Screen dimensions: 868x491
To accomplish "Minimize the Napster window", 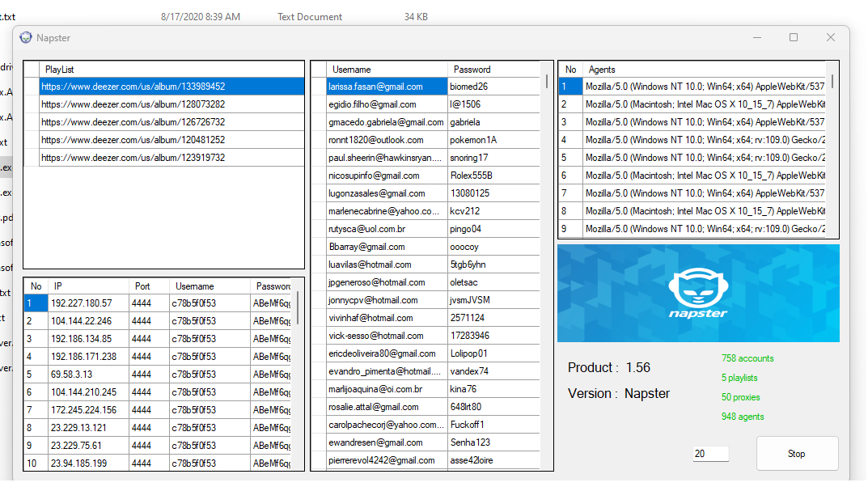I will (756, 37).
